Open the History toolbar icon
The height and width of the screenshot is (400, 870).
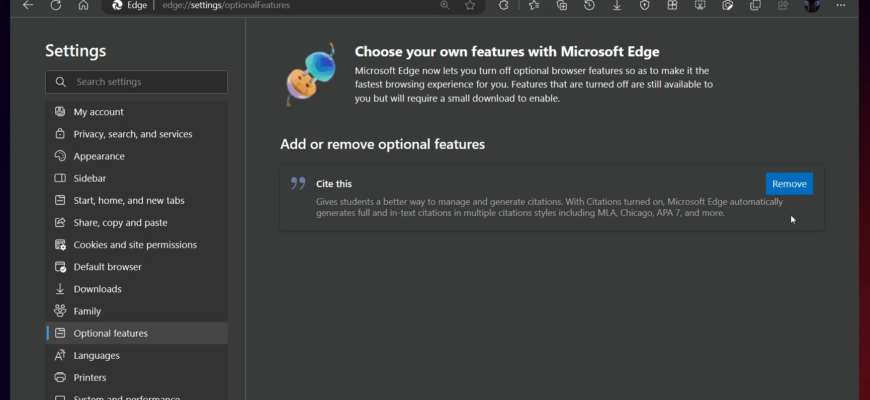tap(590, 5)
